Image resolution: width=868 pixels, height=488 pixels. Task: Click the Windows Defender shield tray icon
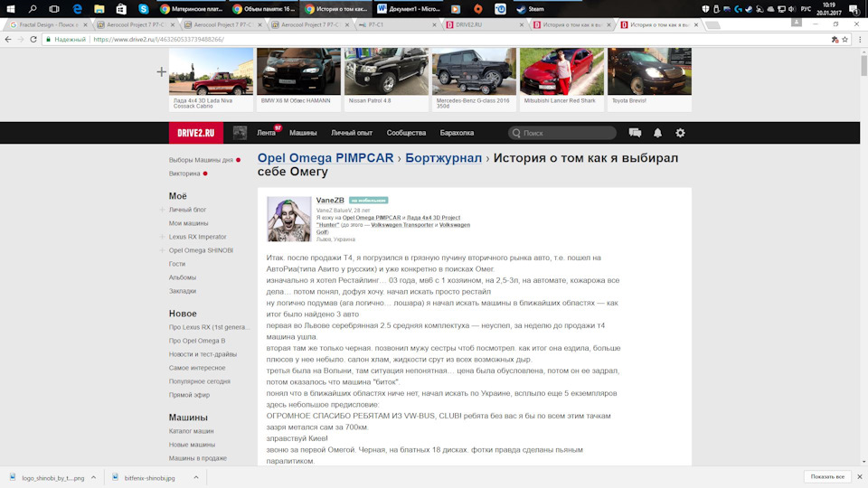(705, 9)
